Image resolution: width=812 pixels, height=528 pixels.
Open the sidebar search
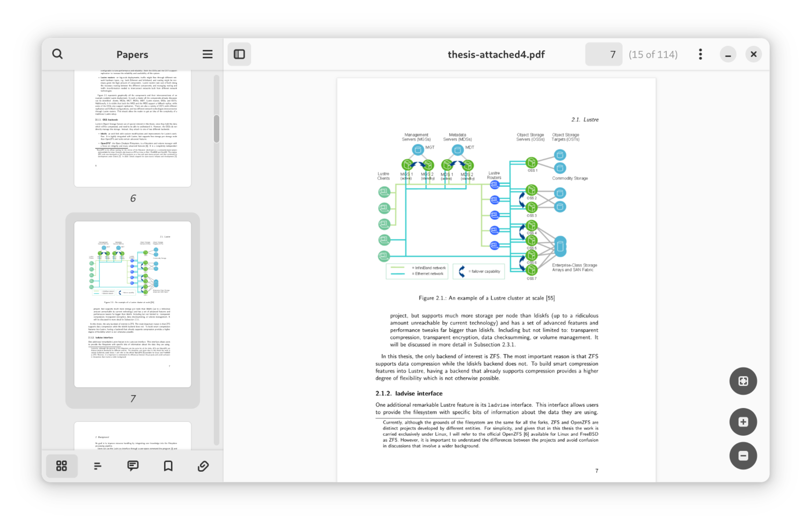click(x=57, y=54)
